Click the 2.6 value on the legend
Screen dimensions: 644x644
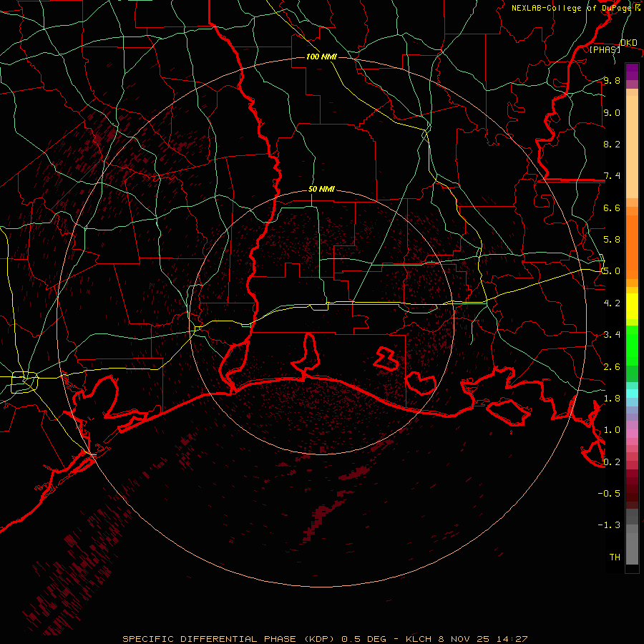click(612, 367)
